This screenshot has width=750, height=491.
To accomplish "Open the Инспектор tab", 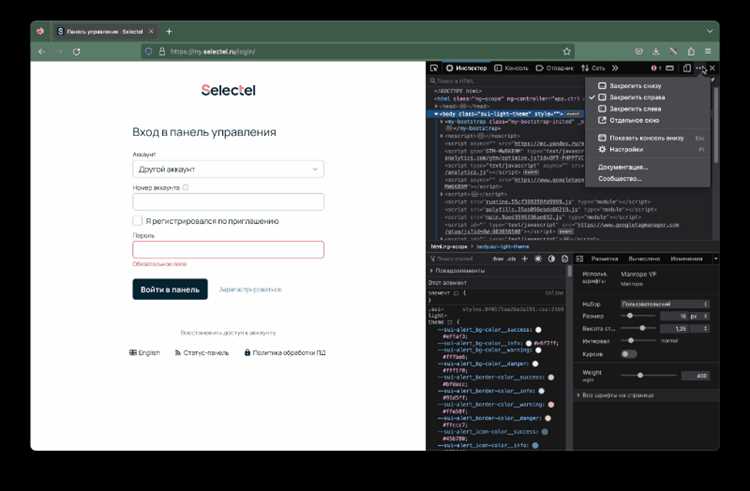I will point(466,68).
